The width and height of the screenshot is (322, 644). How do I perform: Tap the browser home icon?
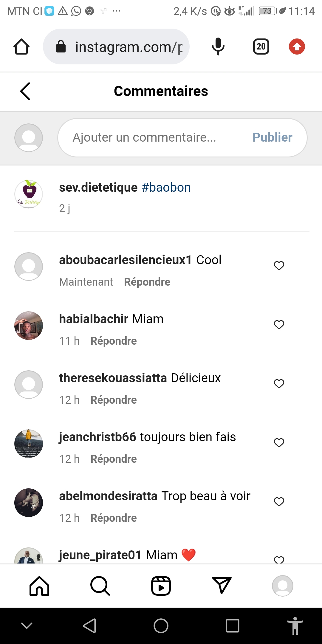point(21,47)
